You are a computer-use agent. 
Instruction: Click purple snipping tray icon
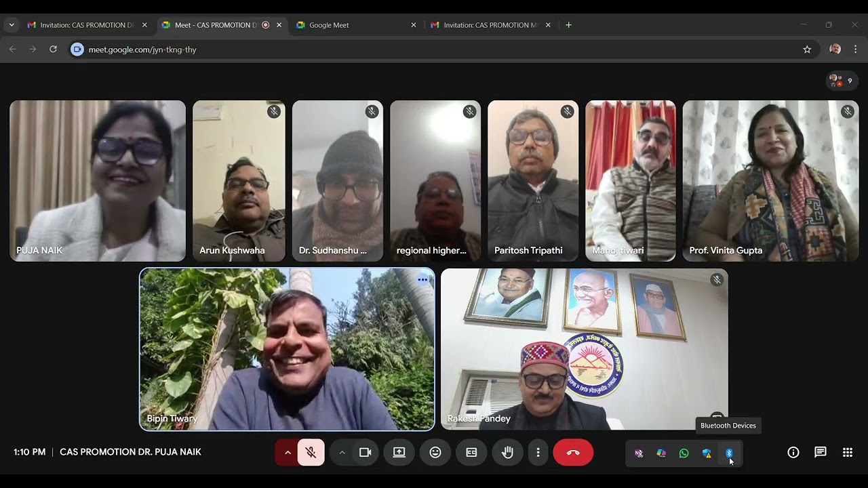[x=639, y=453]
